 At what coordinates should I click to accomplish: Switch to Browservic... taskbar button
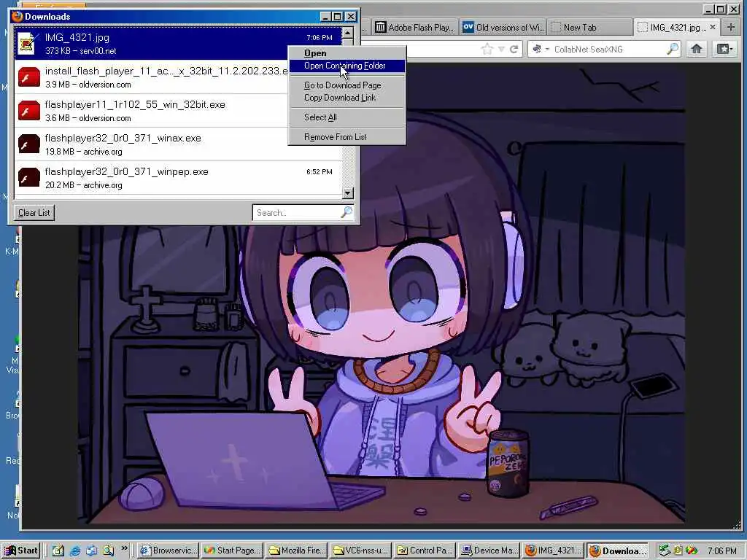tap(169, 551)
